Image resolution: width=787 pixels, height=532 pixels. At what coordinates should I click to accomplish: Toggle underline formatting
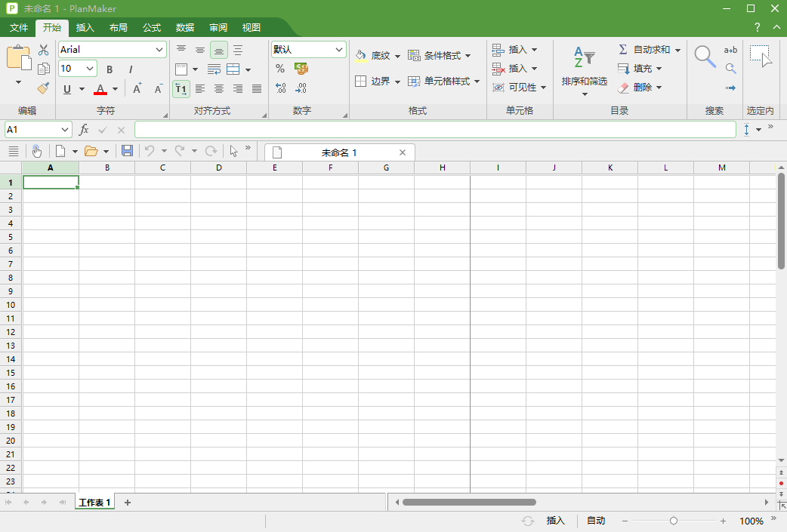67,88
